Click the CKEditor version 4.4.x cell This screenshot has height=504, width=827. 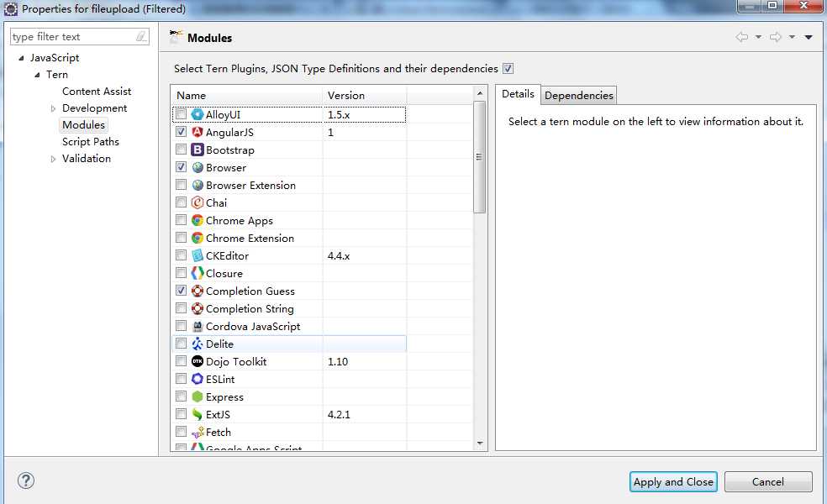[365, 255]
